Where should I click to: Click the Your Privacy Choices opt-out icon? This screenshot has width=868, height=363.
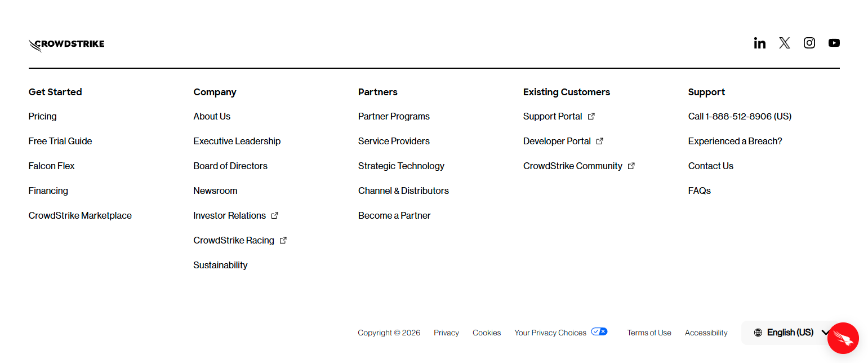[599, 331]
